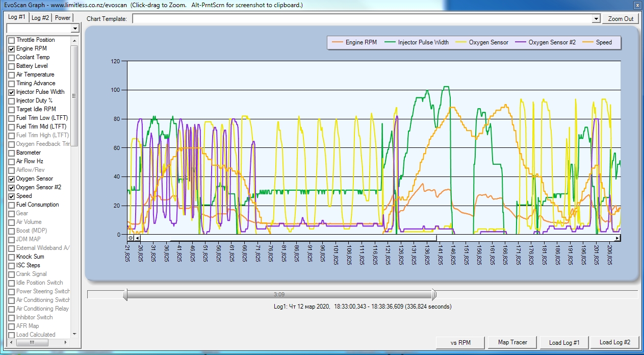This screenshot has width=644, height=355.
Task: Click the chart scrollbar left arrow
Action: coord(137,238)
